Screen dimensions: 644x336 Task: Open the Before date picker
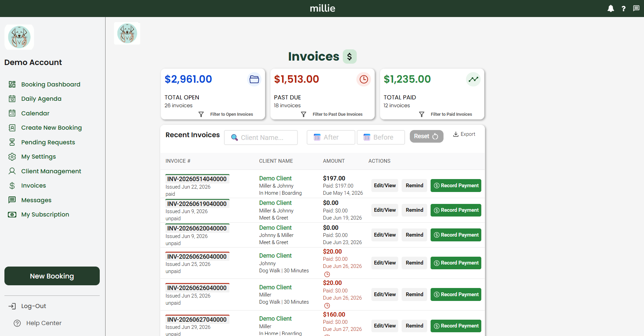381,138
